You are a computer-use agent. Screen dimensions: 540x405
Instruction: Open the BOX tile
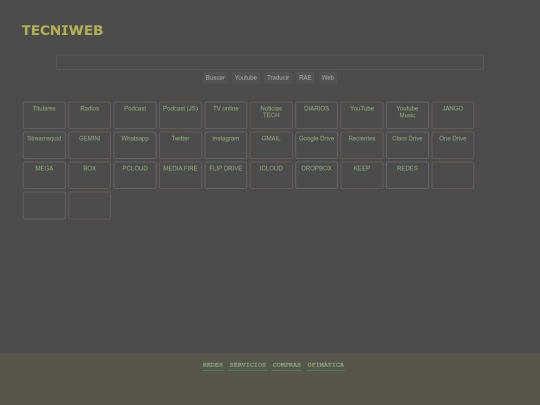[x=90, y=175]
